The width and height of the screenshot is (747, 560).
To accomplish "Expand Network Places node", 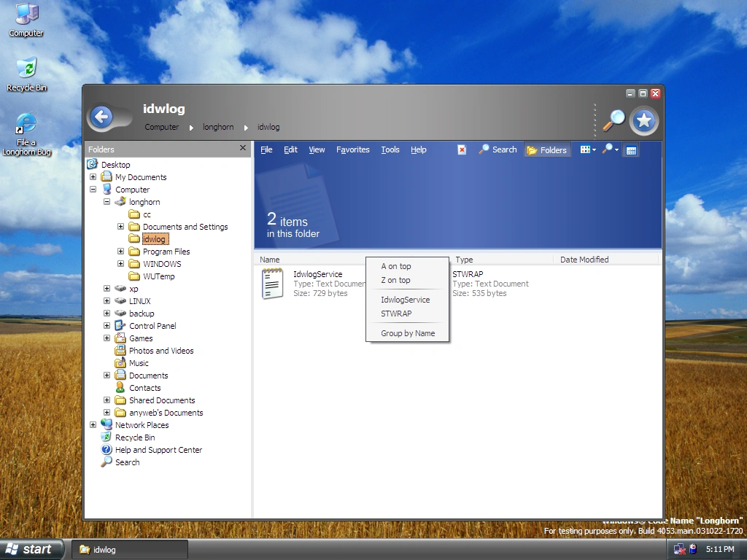I will tap(93, 424).
